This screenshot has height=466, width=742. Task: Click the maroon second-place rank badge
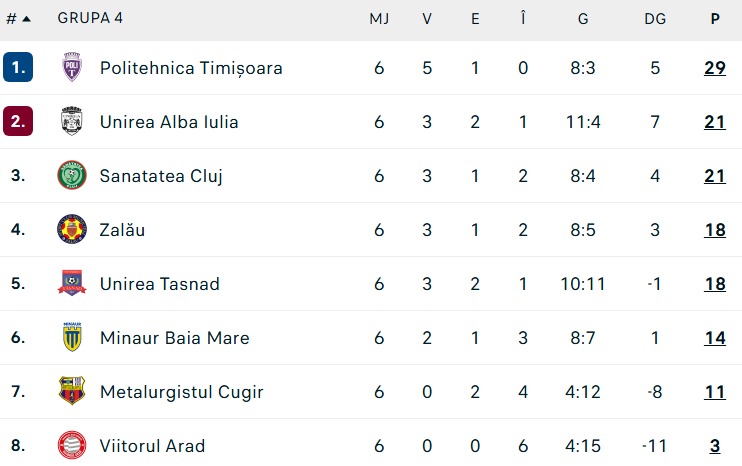coord(18,121)
